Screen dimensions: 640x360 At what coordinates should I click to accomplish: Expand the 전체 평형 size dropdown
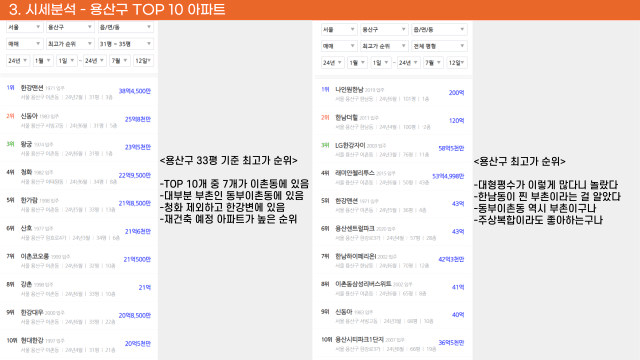point(439,46)
